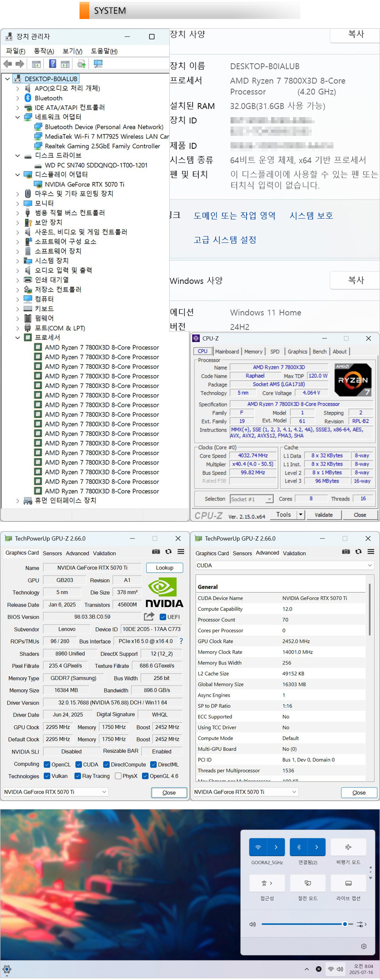This screenshot has width=380, height=980.
Task: Open settings gear in quick settings panel
Action: pos(364,946)
